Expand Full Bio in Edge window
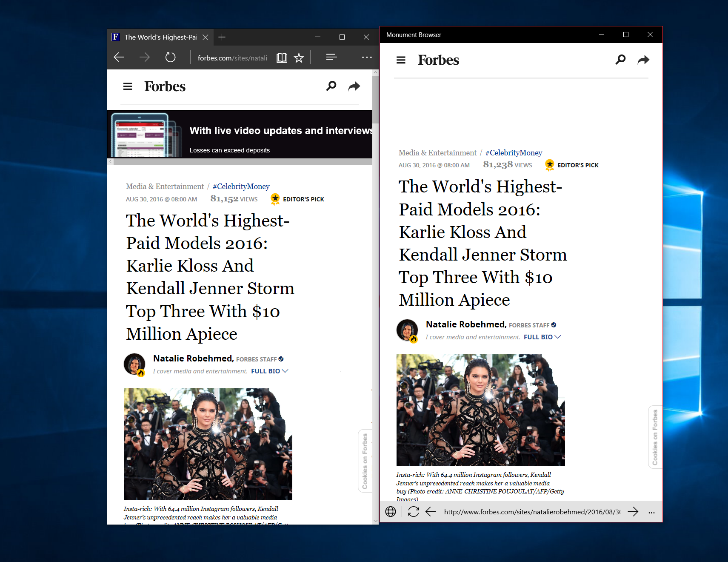The width and height of the screenshot is (728, 562). [x=269, y=371]
